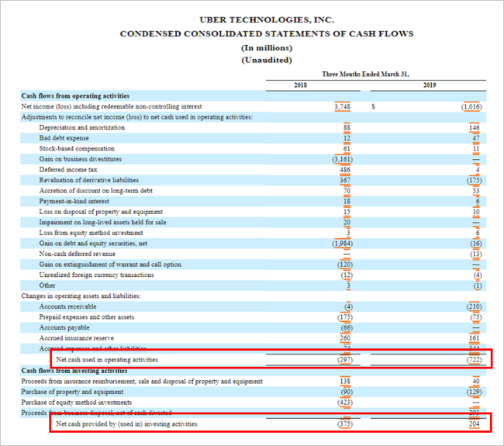Click 'Unrealized foreign currency transactions' label

96,275
